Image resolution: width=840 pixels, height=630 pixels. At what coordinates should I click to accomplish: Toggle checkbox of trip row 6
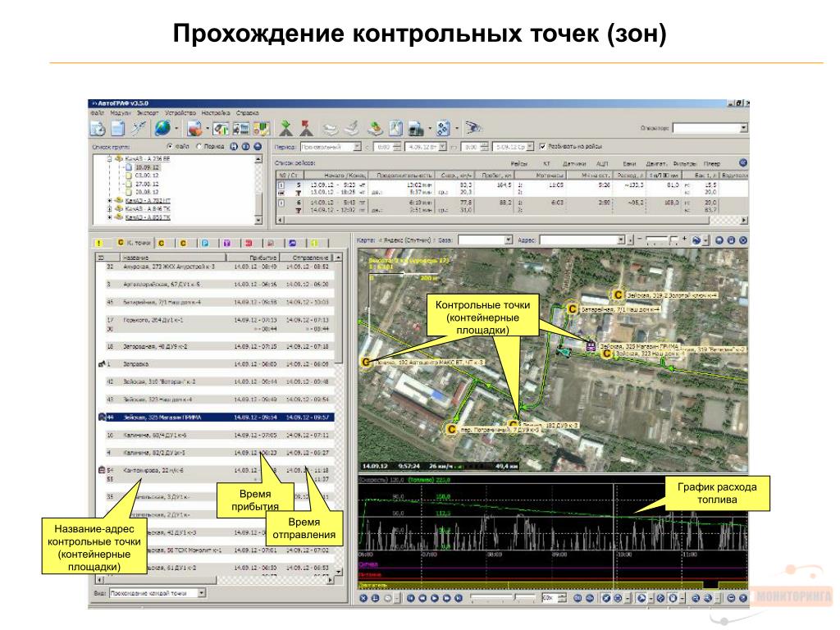pyautogui.click(x=281, y=203)
